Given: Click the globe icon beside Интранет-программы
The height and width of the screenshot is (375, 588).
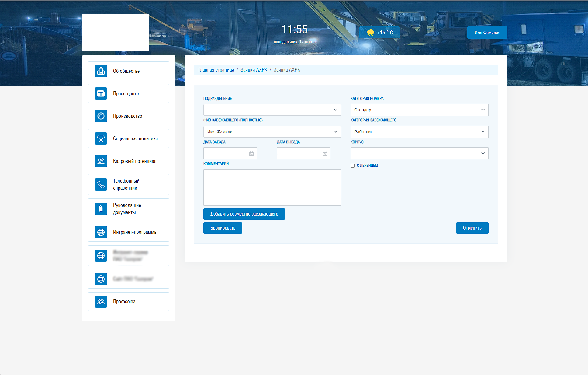Looking at the screenshot, I should coord(101,232).
